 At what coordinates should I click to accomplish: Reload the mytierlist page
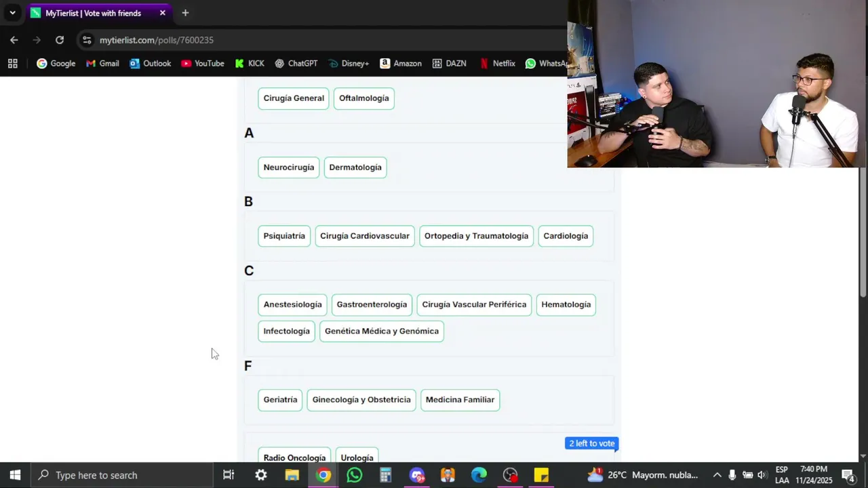click(x=60, y=40)
